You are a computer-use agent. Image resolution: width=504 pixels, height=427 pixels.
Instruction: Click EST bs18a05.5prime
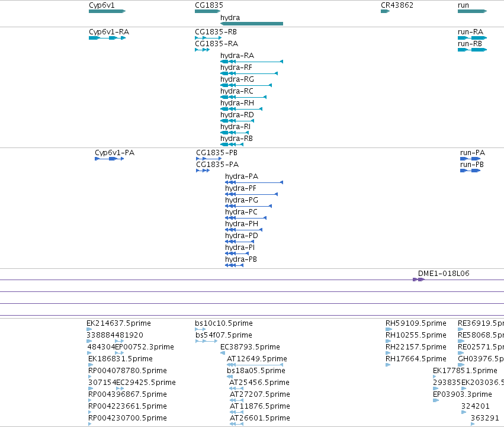pyautogui.click(x=230, y=377)
